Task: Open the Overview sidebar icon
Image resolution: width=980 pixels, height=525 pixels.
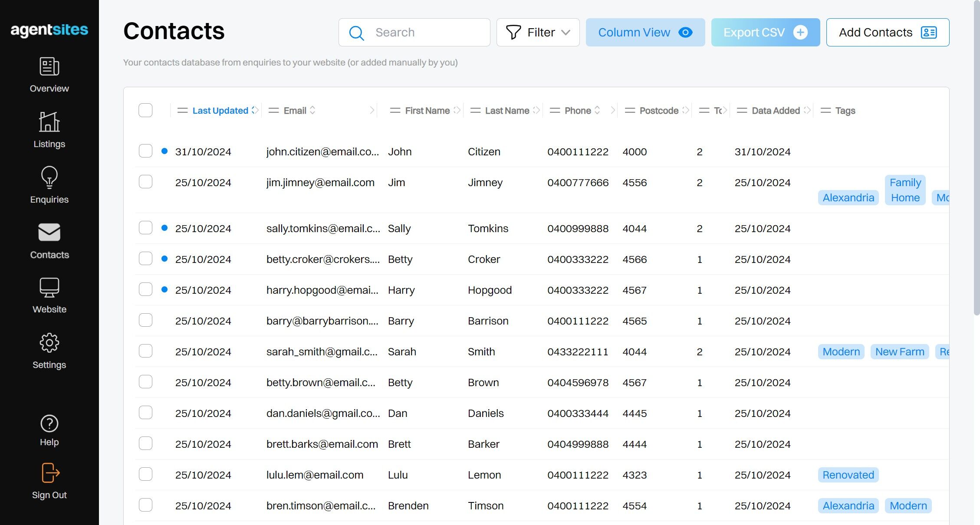Action: (49, 66)
